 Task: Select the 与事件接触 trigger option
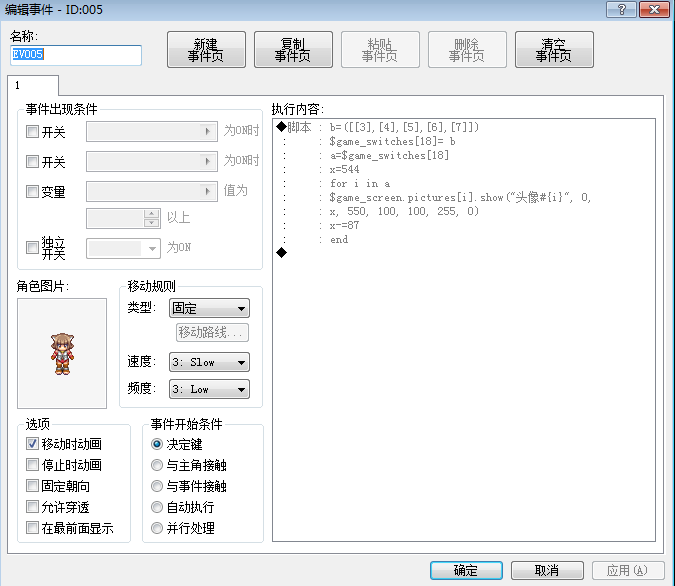157,486
